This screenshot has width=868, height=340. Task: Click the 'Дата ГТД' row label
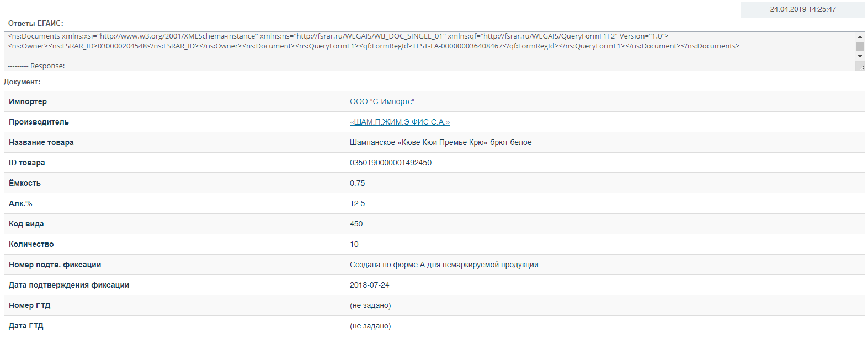[26, 326]
